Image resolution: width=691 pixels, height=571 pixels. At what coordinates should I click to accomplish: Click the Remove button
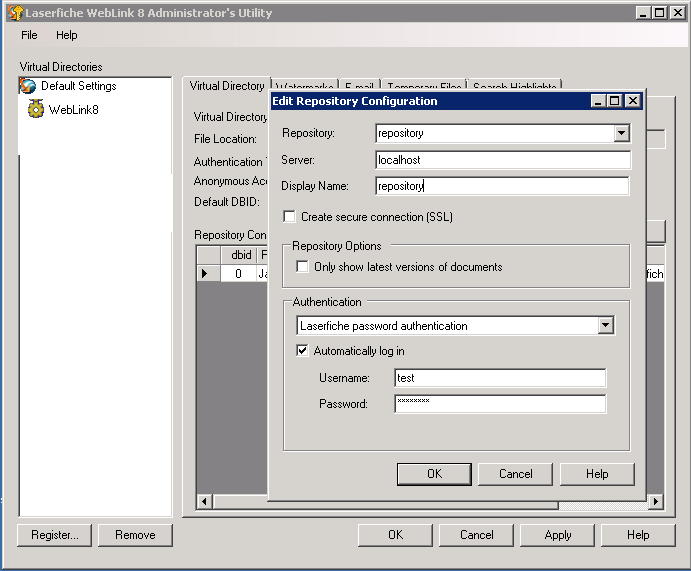135,535
